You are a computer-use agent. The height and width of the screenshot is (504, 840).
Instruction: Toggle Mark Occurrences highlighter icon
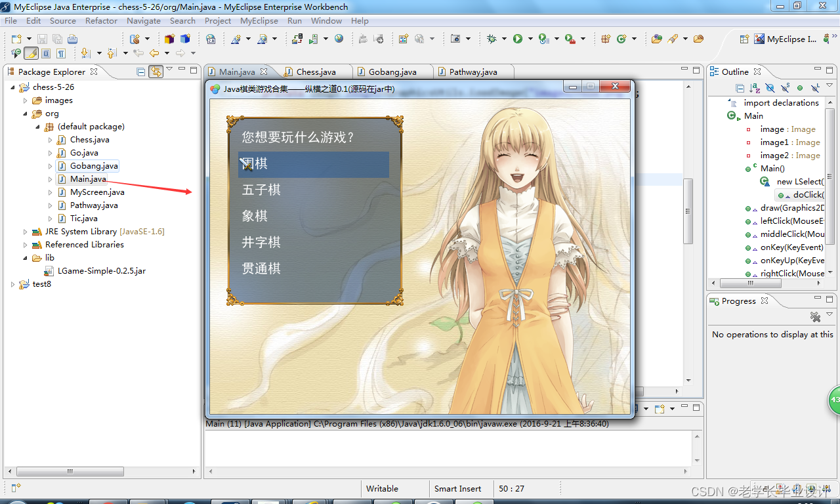[x=31, y=53]
